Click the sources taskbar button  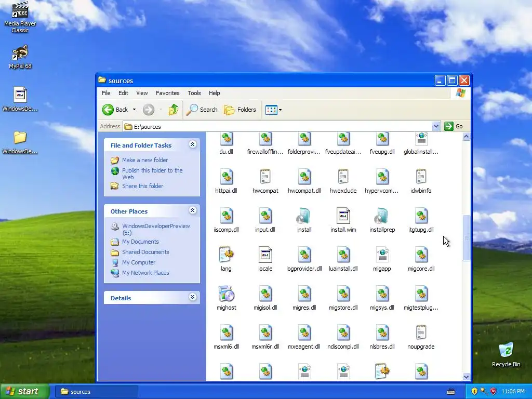click(x=96, y=392)
